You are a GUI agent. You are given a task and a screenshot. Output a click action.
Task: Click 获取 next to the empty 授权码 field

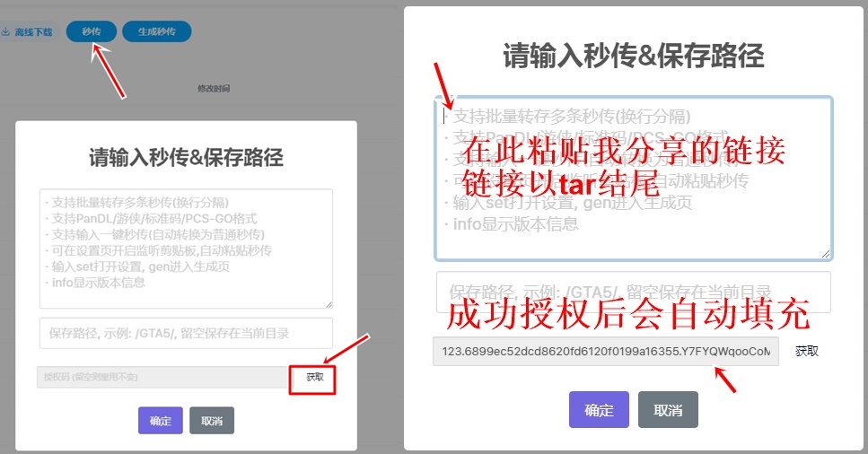(x=315, y=377)
